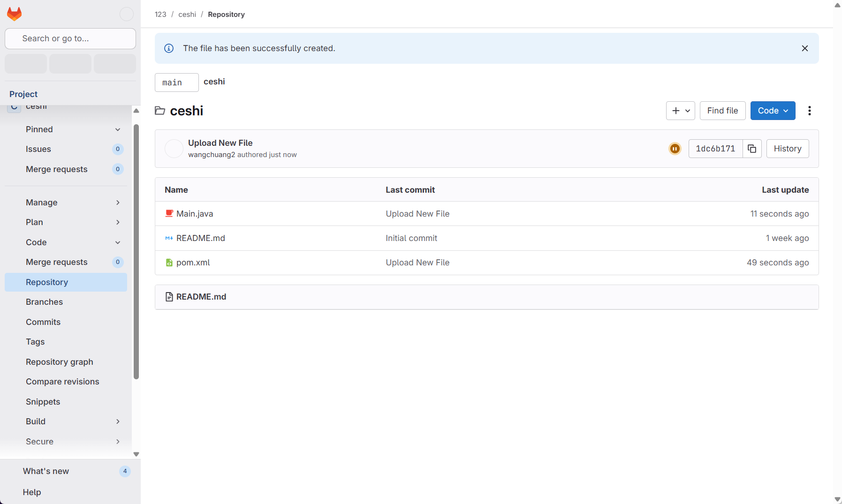
Task: Click the ceshi folder icon
Action: click(x=160, y=111)
